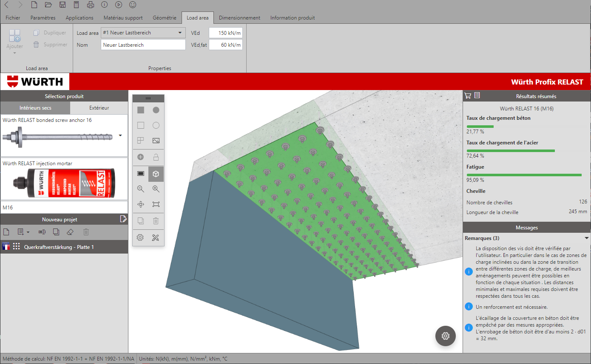Viewport: 591px width, 364px height.
Task: Zoom in with the plus magnifier
Action: click(156, 189)
